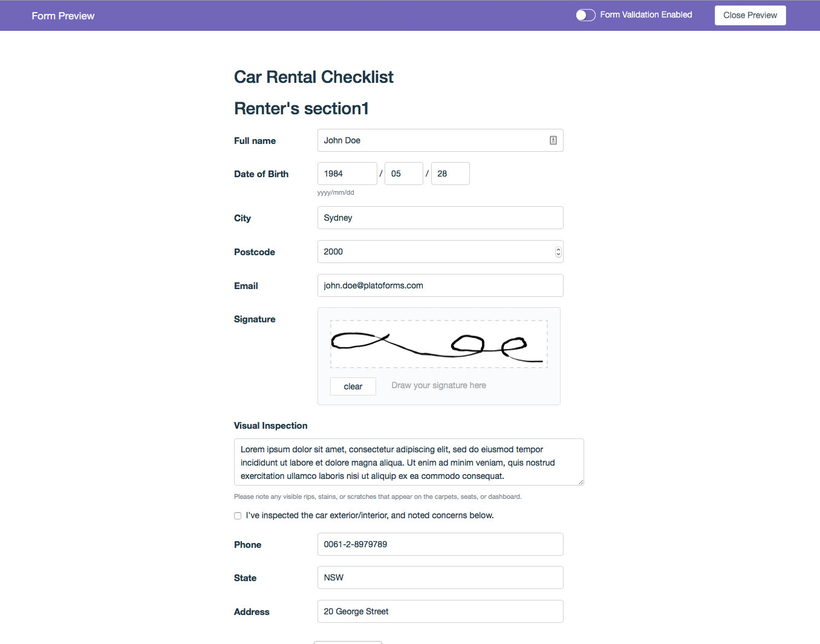The height and width of the screenshot is (644, 820).
Task: Focus the Email input field
Action: [440, 285]
